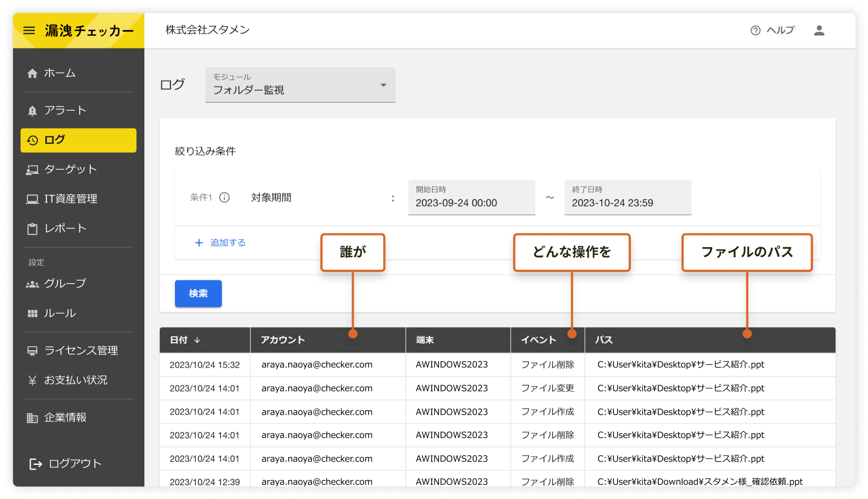Click 株式会社スタメン company name
Viewport: 868px width, 499px height.
coord(207,30)
